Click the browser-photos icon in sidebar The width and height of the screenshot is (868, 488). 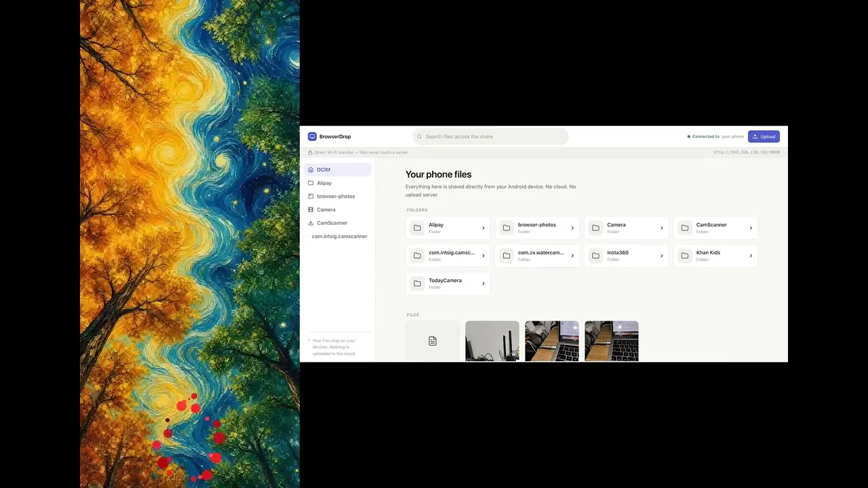point(311,197)
